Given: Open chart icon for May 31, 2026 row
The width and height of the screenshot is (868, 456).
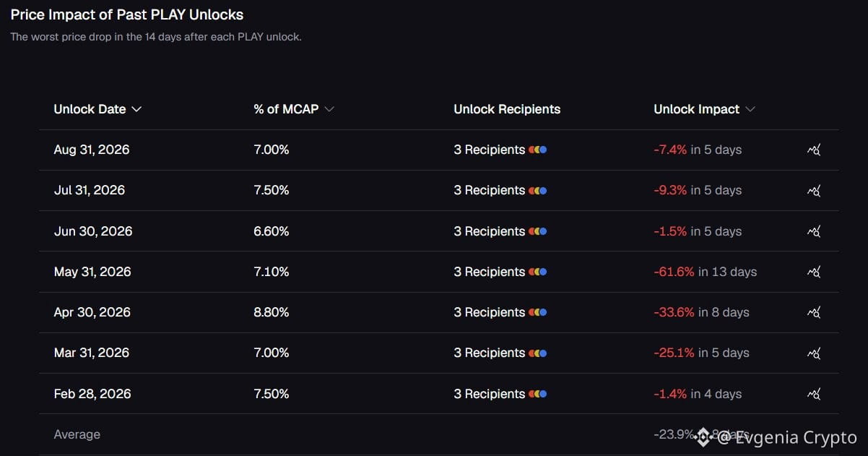Looking at the screenshot, I should [814, 272].
